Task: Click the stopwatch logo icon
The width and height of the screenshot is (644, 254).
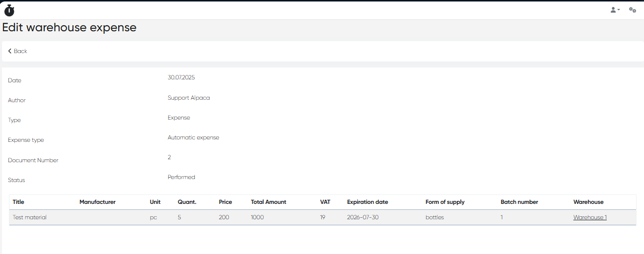Action: (9, 10)
